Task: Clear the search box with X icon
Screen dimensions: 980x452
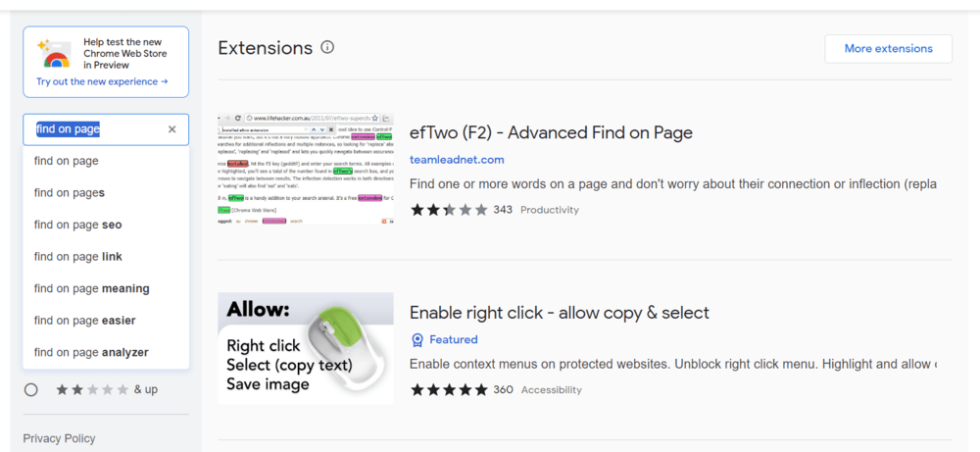Action: [x=172, y=129]
